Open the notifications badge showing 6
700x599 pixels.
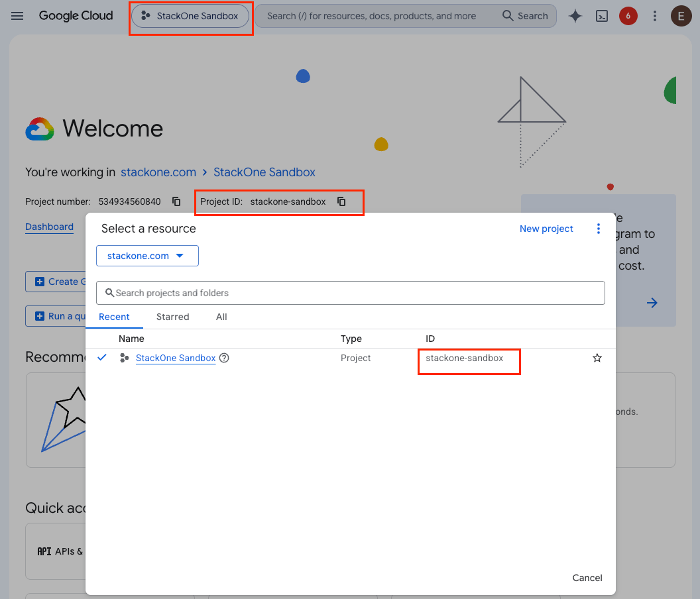coord(628,16)
